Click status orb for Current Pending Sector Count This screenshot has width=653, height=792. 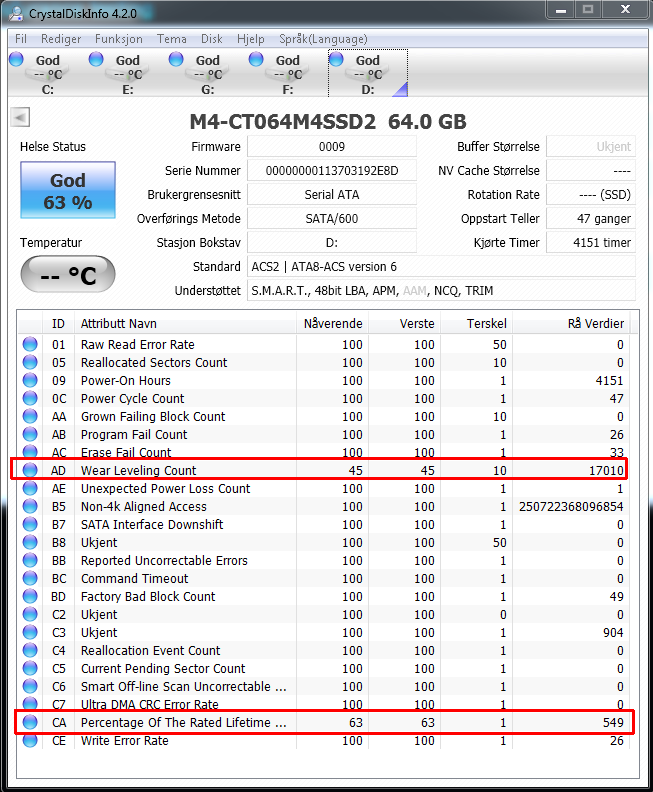[30, 668]
